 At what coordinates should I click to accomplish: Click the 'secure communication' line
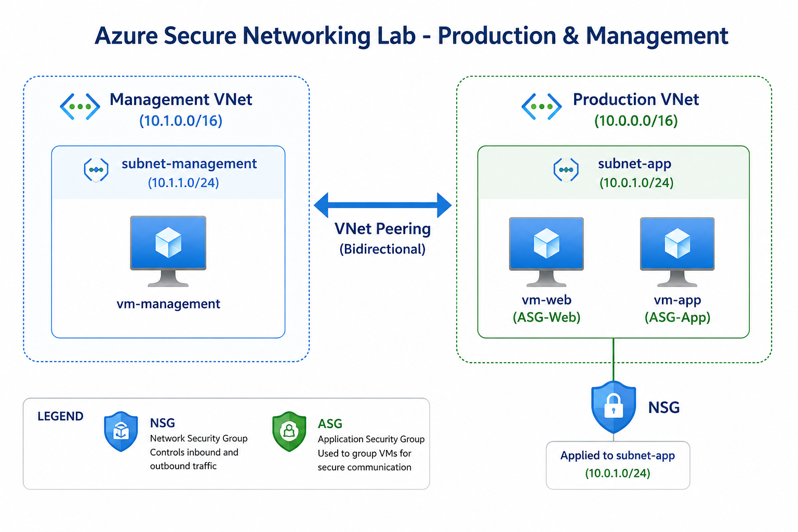365,467
